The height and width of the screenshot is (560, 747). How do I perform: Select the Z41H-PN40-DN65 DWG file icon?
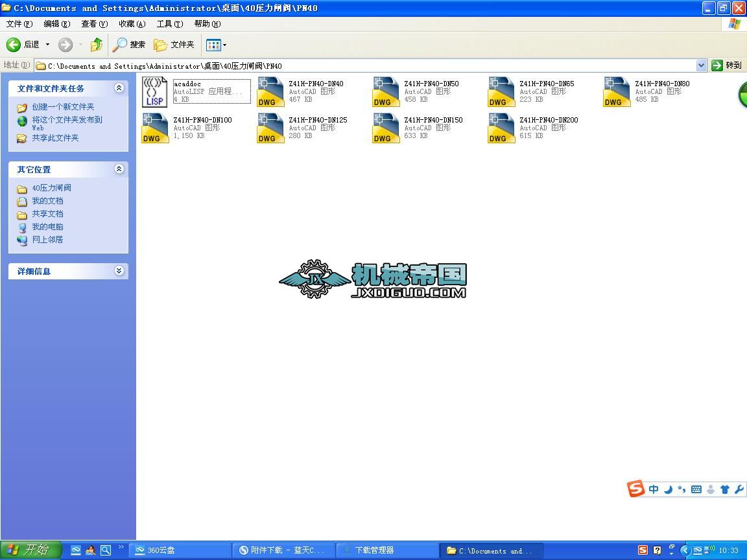coord(501,92)
